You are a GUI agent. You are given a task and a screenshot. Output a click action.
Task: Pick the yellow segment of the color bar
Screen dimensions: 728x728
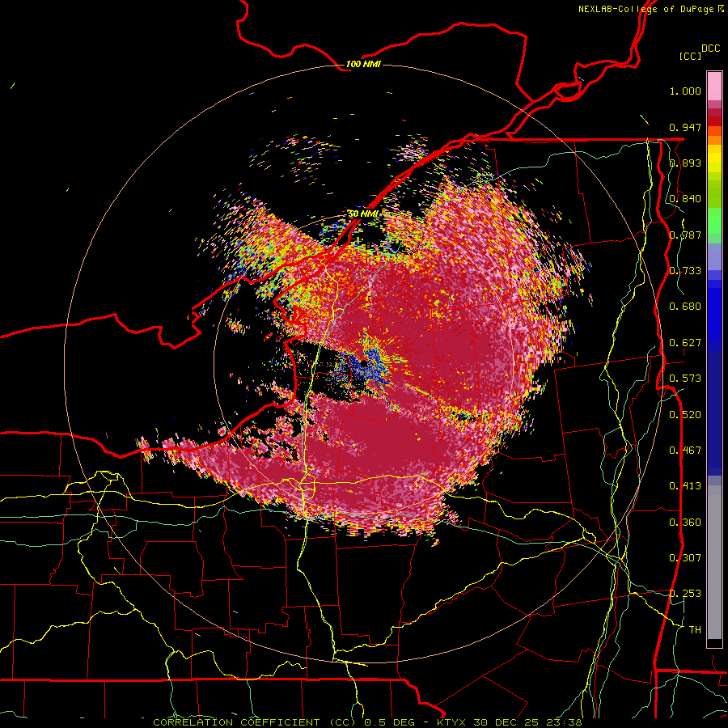[714, 159]
